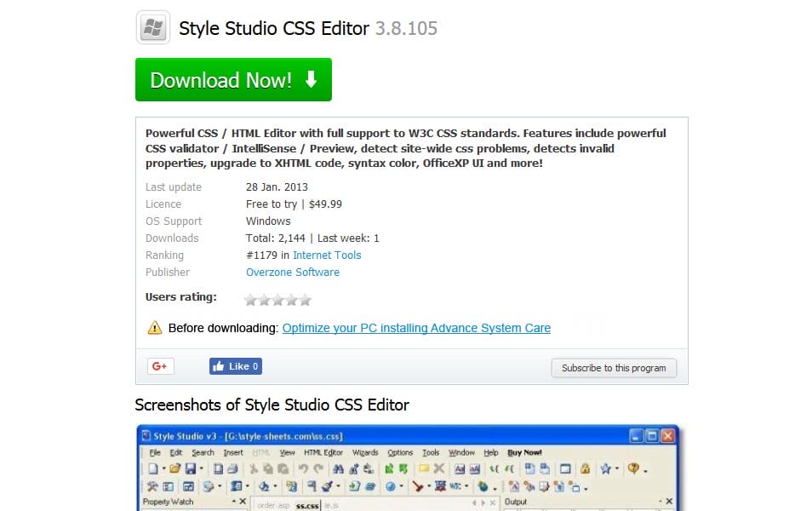Screen dimensions: 812x511
Task: Open the HTML Editor menu
Action: [x=323, y=452]
